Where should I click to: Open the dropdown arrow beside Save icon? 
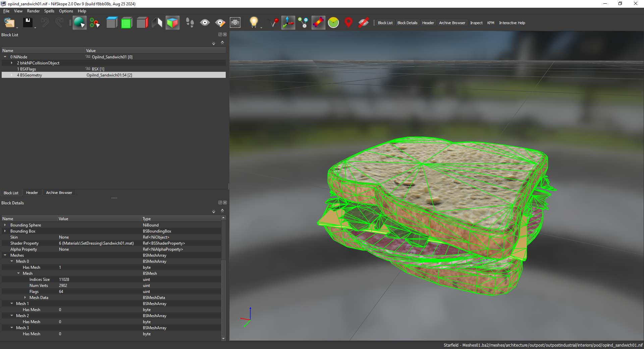coord(35,27)
